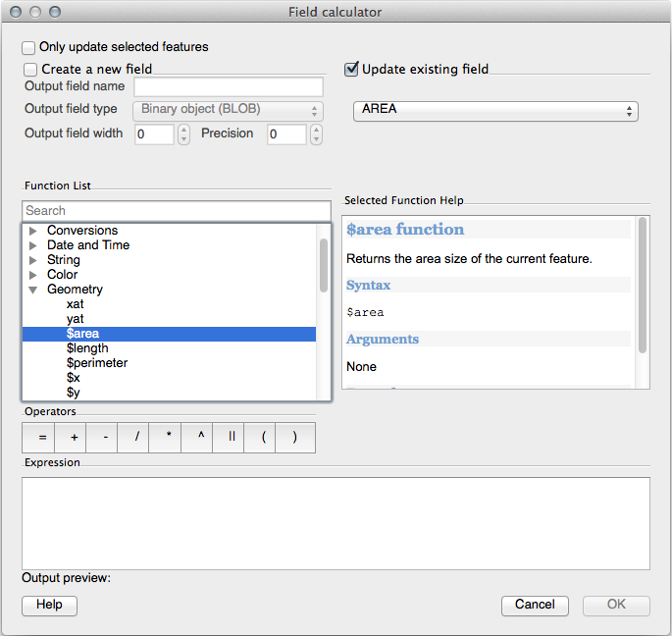Choose the $length function

(87, 348)
